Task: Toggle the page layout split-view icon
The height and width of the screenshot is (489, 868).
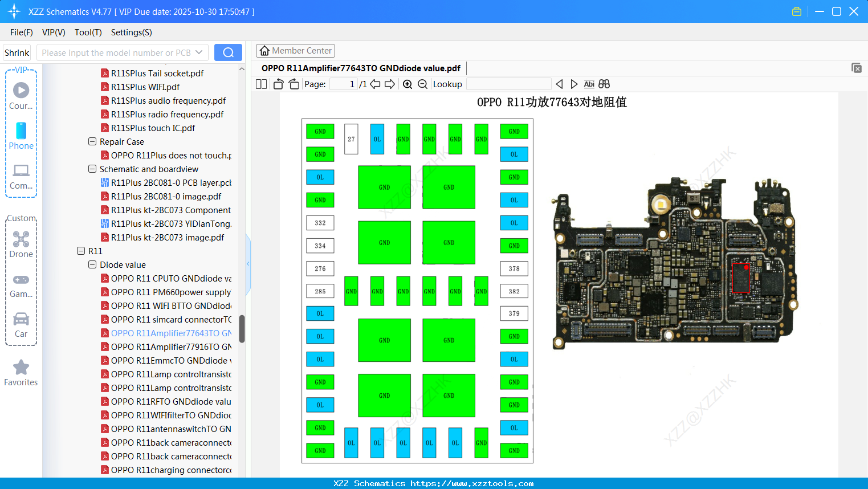Action: click(x=261, y=84)
